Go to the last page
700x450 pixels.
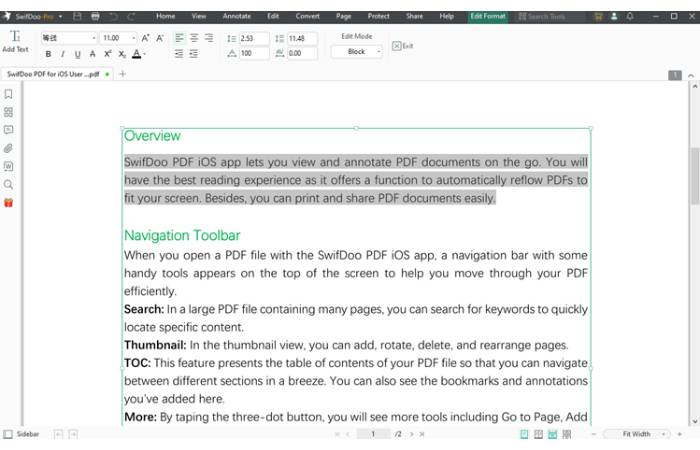point(421,434)
